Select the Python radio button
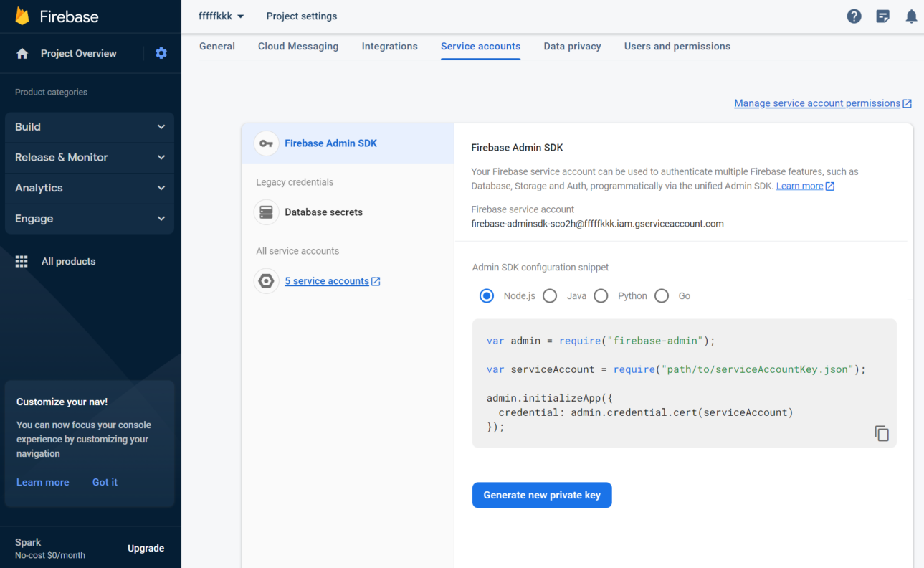Viewport: 924px width, 568px height. pyautogui.click(x=601, y=295)
